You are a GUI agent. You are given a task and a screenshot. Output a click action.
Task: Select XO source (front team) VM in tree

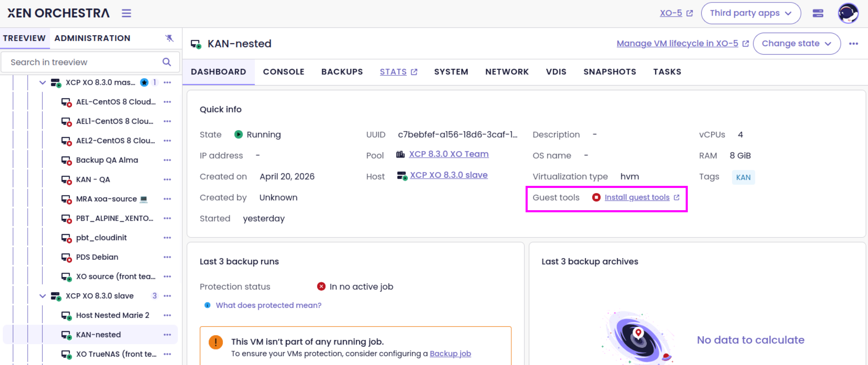tap(116, 276)
